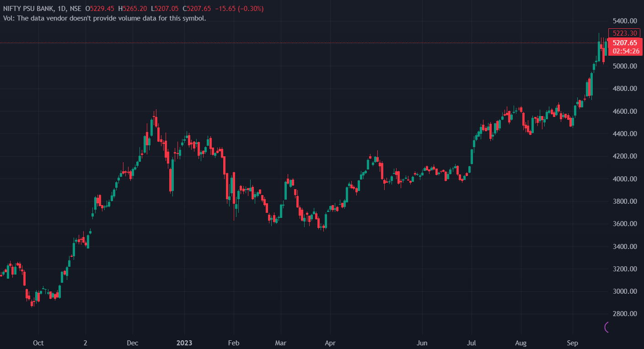This screenshot has width=644, height=349.
Task: Click the Feb label on time axis
Action: (234, 343)
